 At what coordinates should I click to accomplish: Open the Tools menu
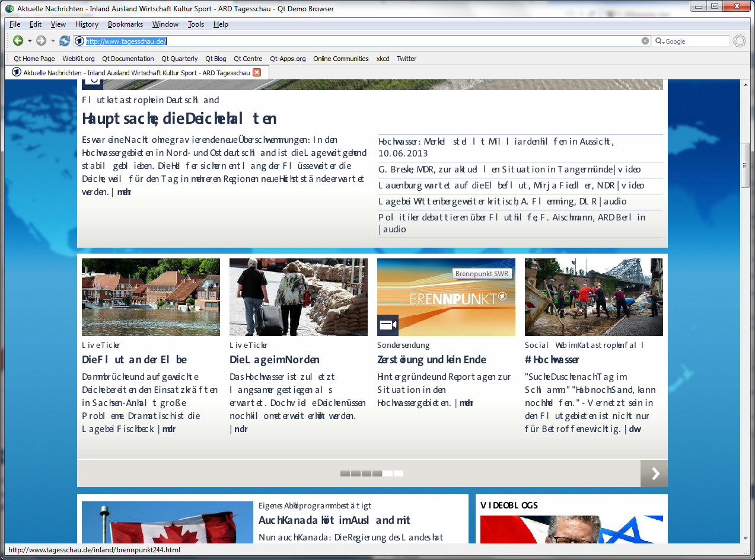(x=196, y=24)
